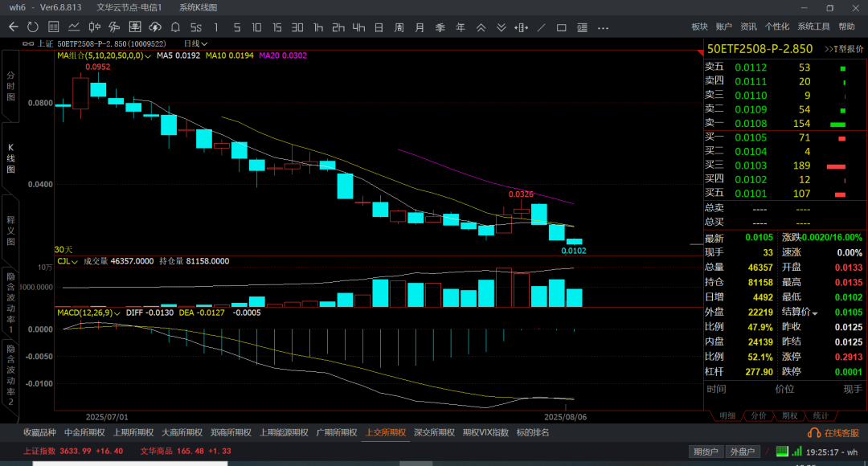Click the back arrow icon

coord(14,27)
